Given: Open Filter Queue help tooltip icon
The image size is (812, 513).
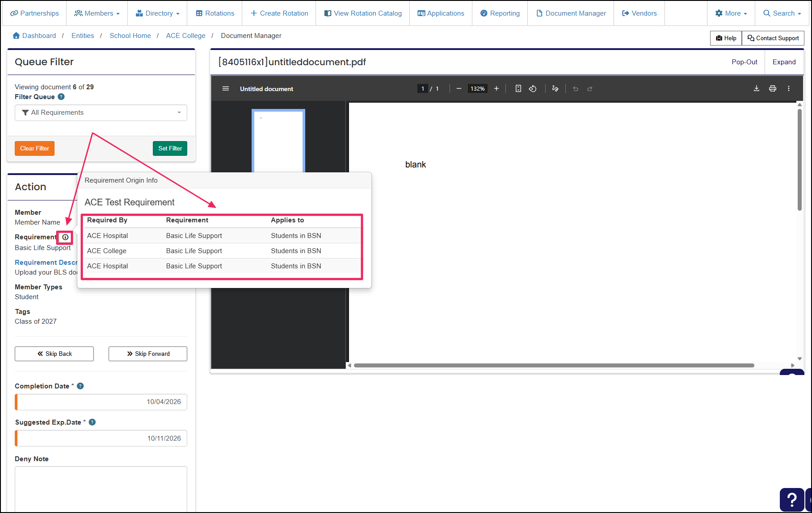Looking at the screenshot, I should click(61, 96).
